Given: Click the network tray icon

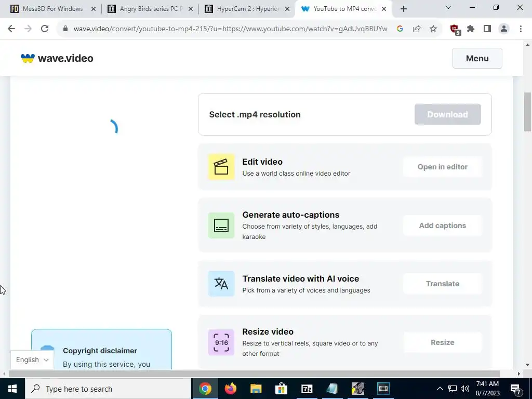Looking at the screenshot, I should (x=453, y=389).
